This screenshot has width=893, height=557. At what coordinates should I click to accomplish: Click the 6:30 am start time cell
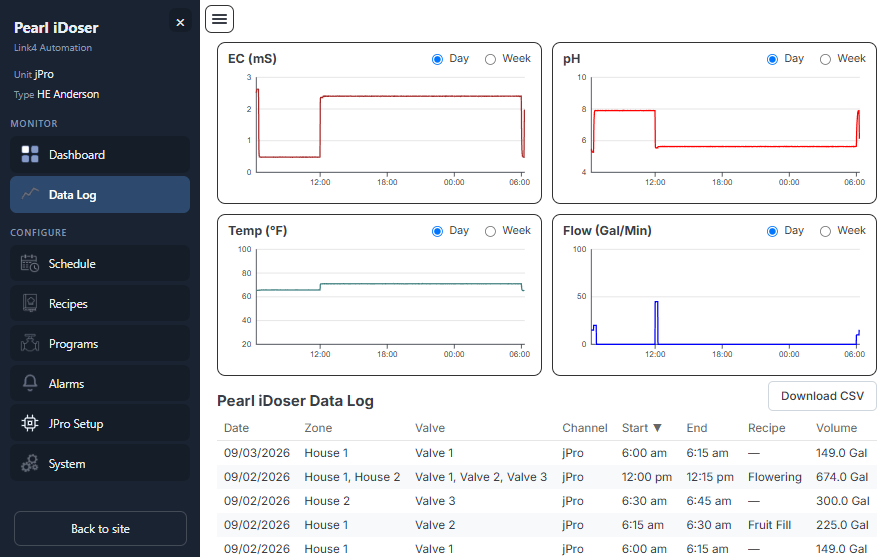pos(644,501)
